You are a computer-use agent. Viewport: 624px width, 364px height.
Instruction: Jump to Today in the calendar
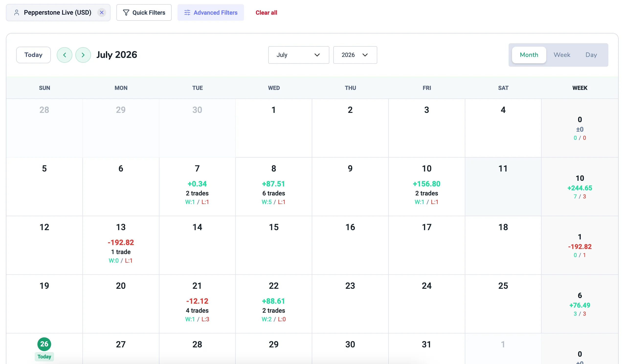tap(33, 55)
